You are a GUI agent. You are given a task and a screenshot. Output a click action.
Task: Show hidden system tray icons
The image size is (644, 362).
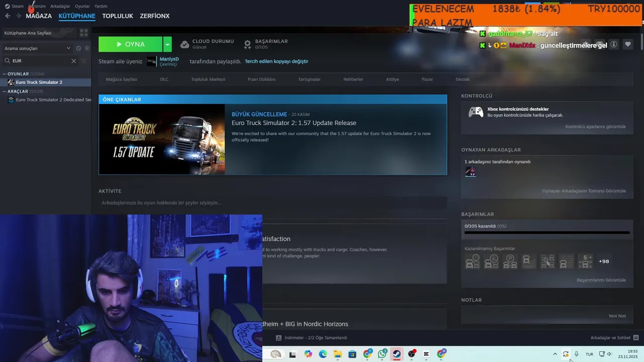pos(555,354)
